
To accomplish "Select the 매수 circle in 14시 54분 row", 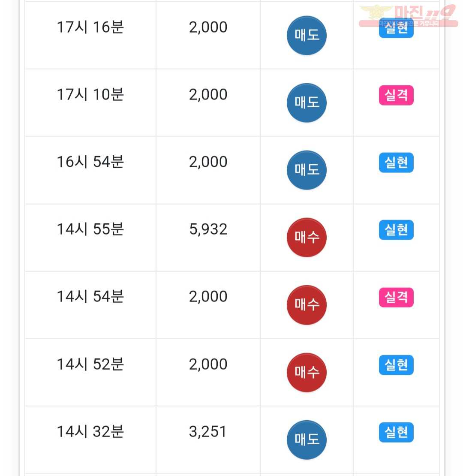I will [307, 305].
